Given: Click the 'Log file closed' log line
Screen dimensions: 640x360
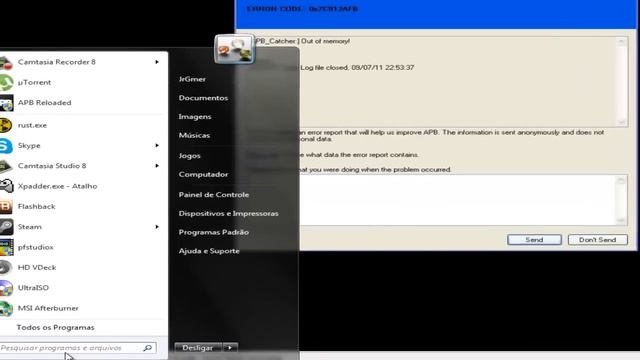Looking at the screenshot, I should pyautogui.click(x=357, y=68).
